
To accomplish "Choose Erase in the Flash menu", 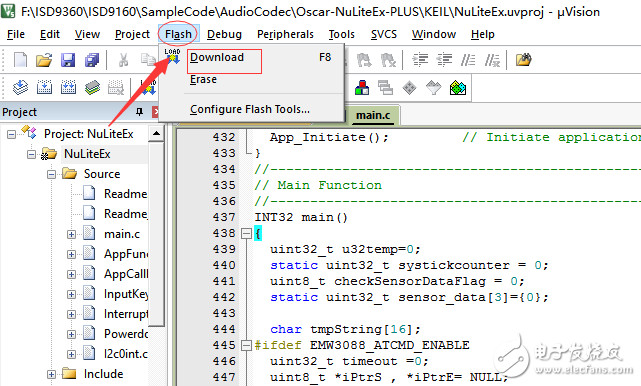I will [x=203, y=79].
